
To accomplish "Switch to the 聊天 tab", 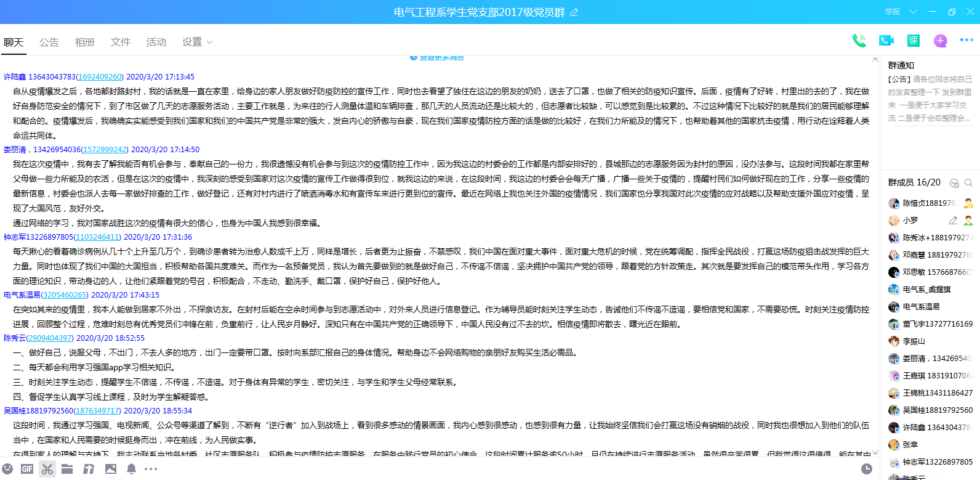I will pyautogui.click(x=14, y=42).
